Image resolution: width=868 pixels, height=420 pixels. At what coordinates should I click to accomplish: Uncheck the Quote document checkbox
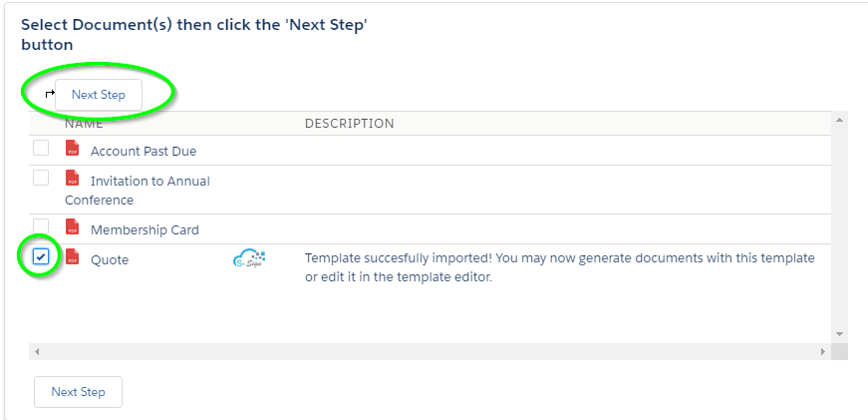point(41,256)
